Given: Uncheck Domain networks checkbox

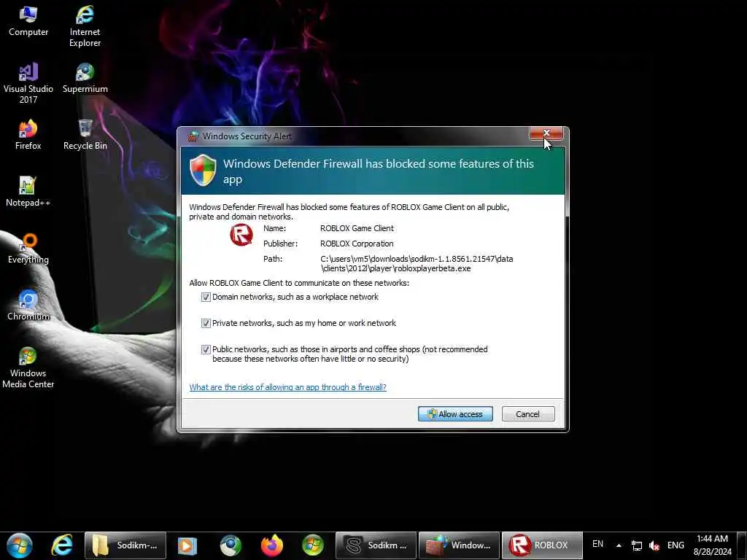Looking at the screenshot, I should pos(206,297).
